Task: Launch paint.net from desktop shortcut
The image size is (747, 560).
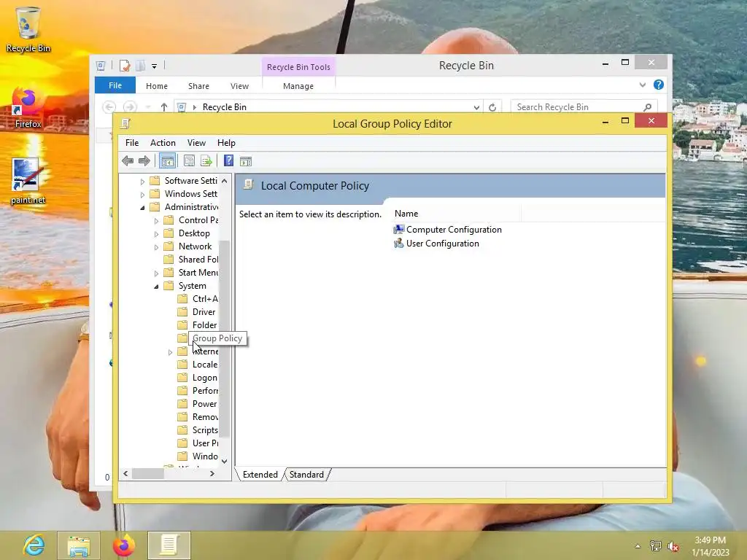Action: coord(28,182)
